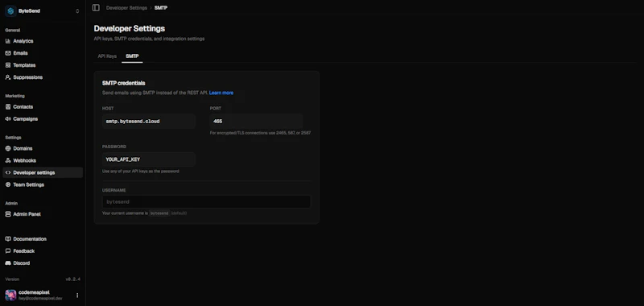Open Documentation link
This screenshot has width=644, height=306.
43,239
